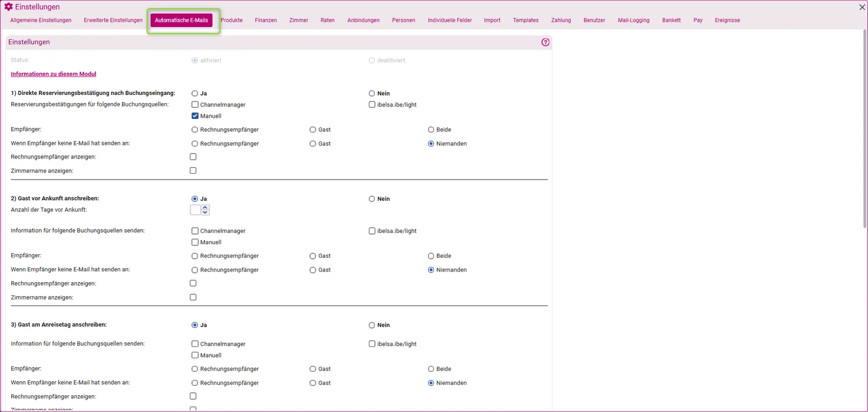This screenshot has width=868, height=412.
Task: Open the help question mark icon
Action: coord(545,42)
